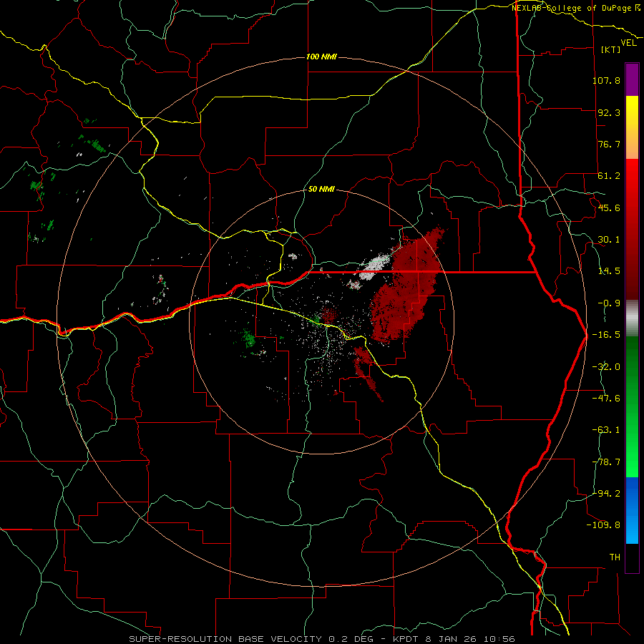Image resolution: width=644 pixels, height=644 pixels.
Task: Click the gray near-zero segment of color bar
Action: coord(632,318)
